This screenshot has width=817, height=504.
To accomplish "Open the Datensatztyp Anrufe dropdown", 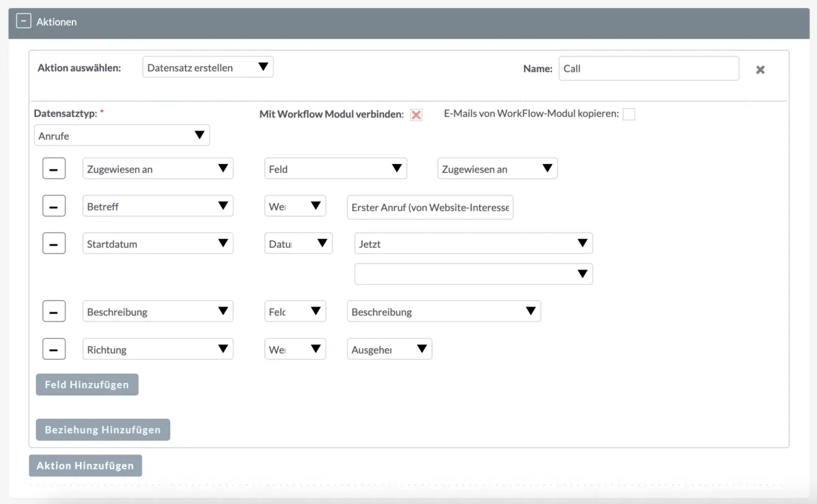I will [122, 135].
